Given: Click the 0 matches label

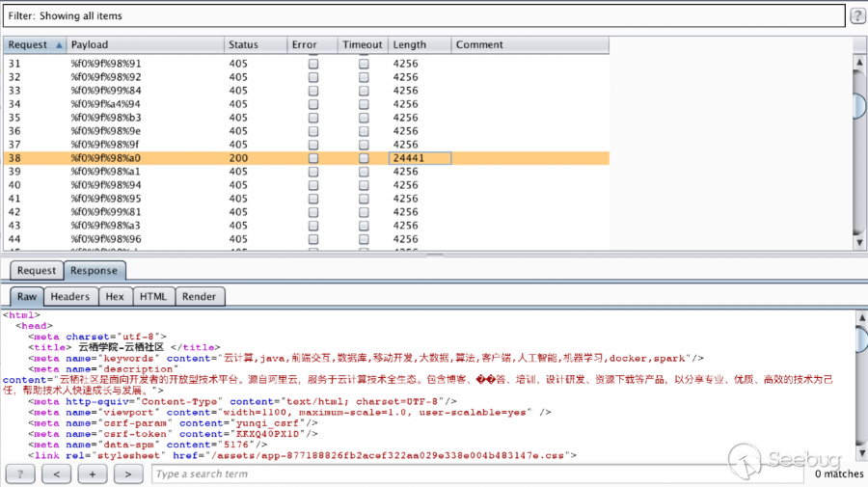Looking at the screenshot, I should click(x=839, y=474).
